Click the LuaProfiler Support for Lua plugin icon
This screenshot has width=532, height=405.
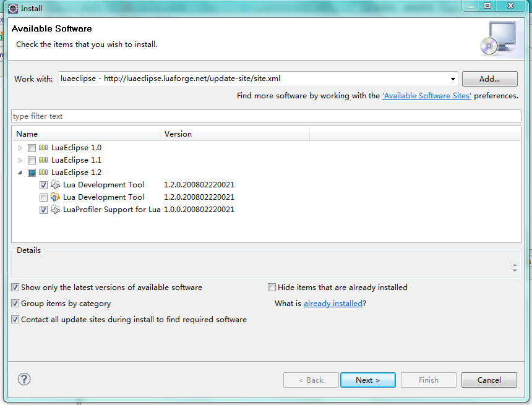click(x=55, y=210)
